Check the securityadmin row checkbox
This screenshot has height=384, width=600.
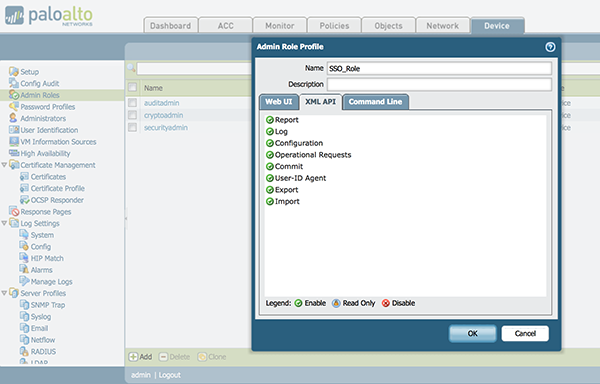[132, 127]
